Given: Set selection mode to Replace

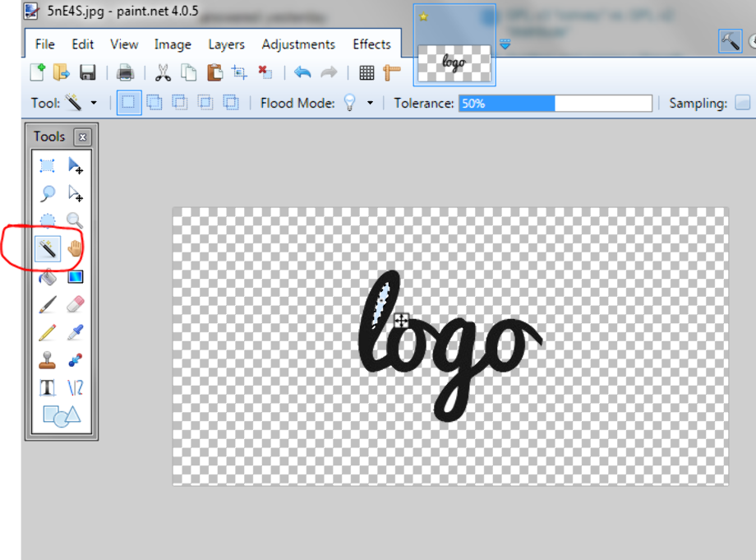Looking at the screenshot, I should pyautogui.click(x=129, y=103).
